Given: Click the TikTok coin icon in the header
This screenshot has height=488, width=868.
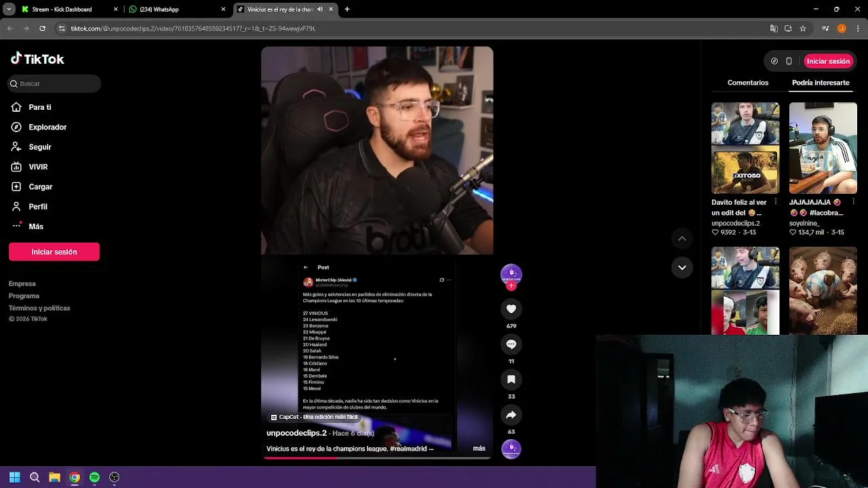Looking at the screenshot, I should click(x=774, y=61).
